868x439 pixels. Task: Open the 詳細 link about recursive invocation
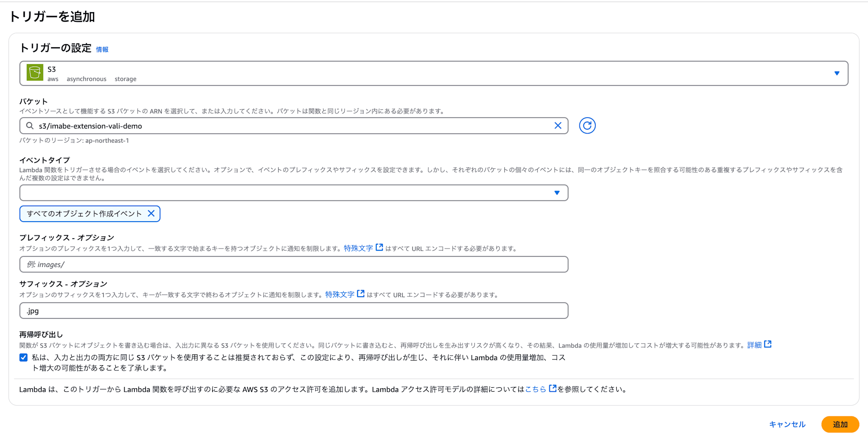[754, 345]
